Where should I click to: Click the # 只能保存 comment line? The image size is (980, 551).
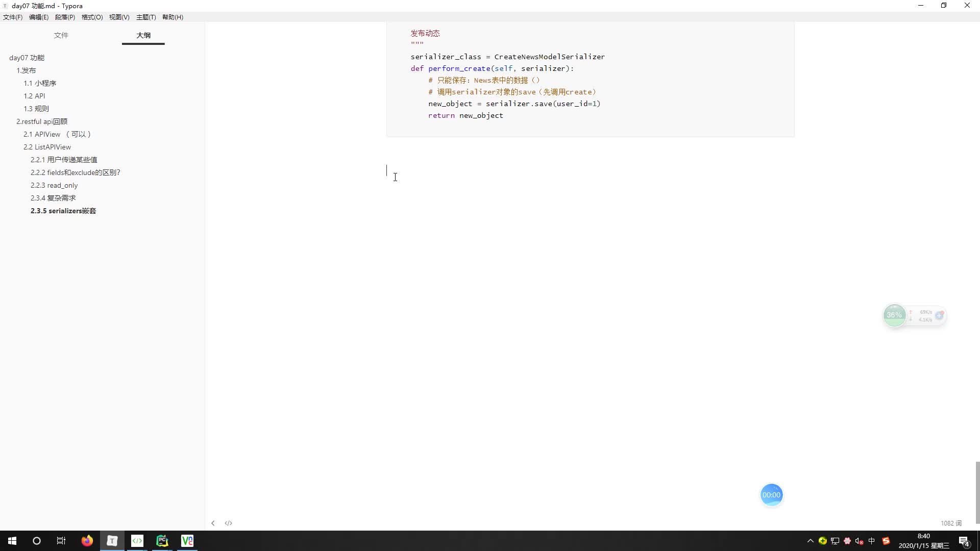(484, 80)
